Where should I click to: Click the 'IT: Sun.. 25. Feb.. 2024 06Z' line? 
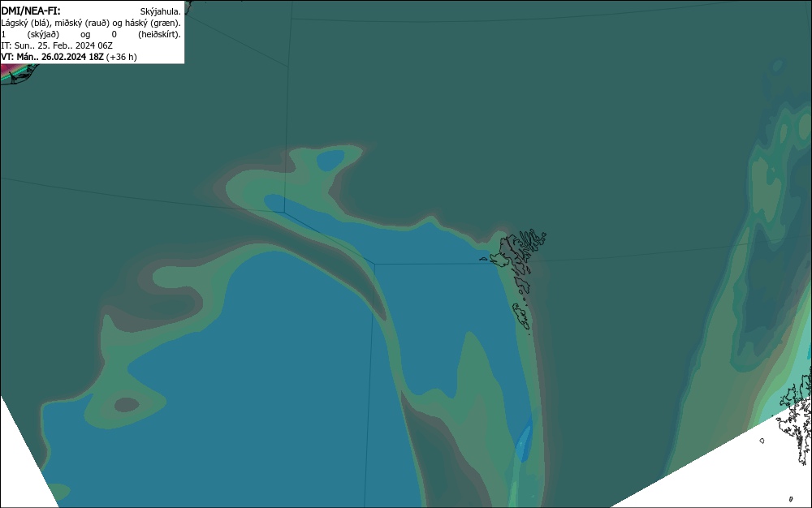(x=57, y=45)
